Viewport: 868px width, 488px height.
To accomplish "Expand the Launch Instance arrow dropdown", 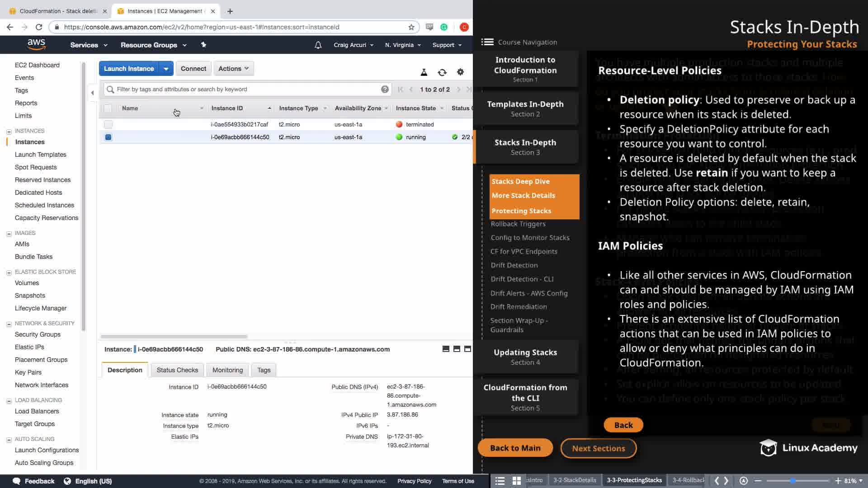I will (x=166, y=69).
